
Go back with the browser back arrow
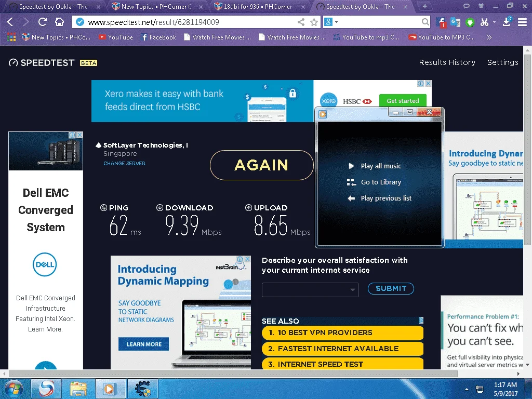pos(10,22)
